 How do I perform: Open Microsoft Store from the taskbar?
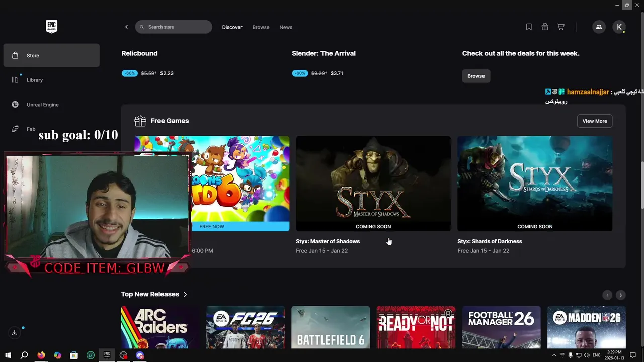pos(74,355)
